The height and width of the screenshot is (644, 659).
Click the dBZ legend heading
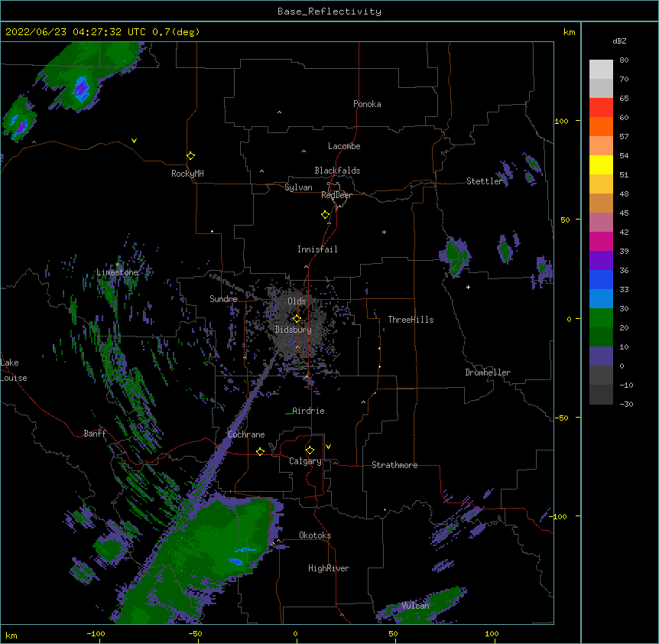pos(619,41)
